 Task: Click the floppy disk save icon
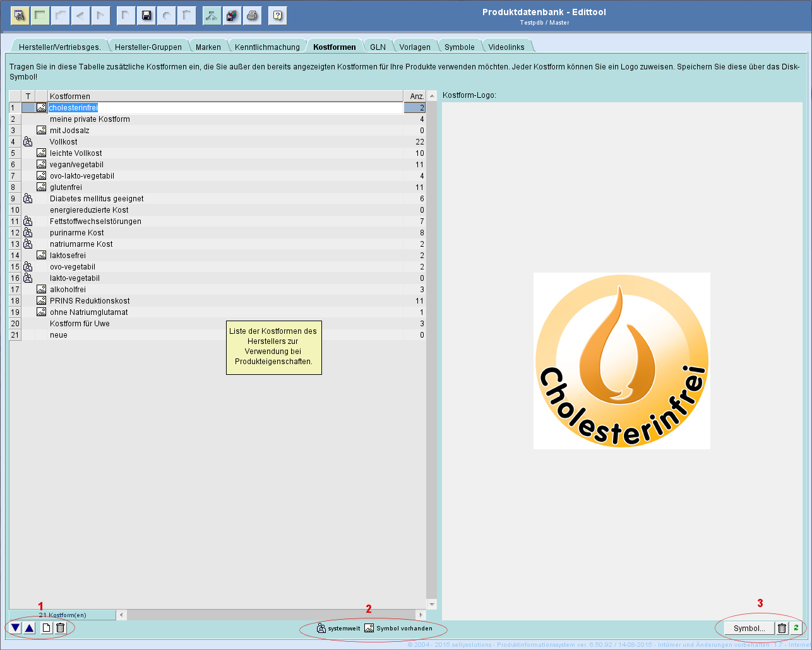coord(146,16)
